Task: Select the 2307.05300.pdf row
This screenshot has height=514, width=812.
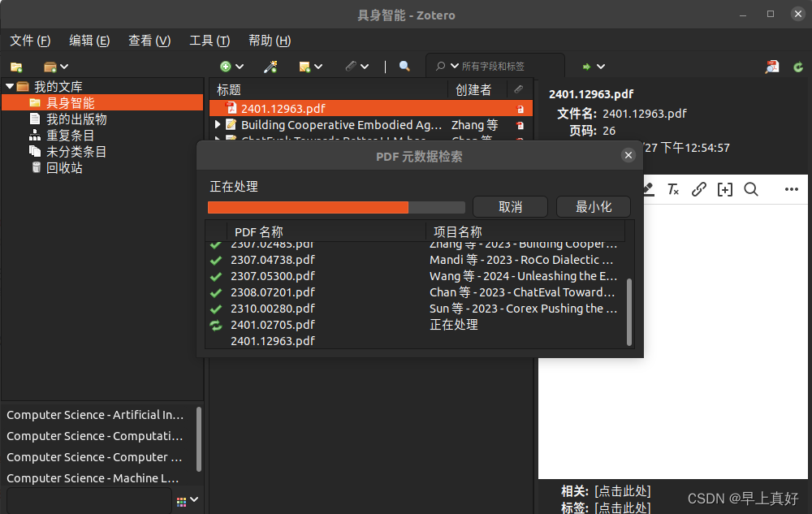Action: (416, 276)
